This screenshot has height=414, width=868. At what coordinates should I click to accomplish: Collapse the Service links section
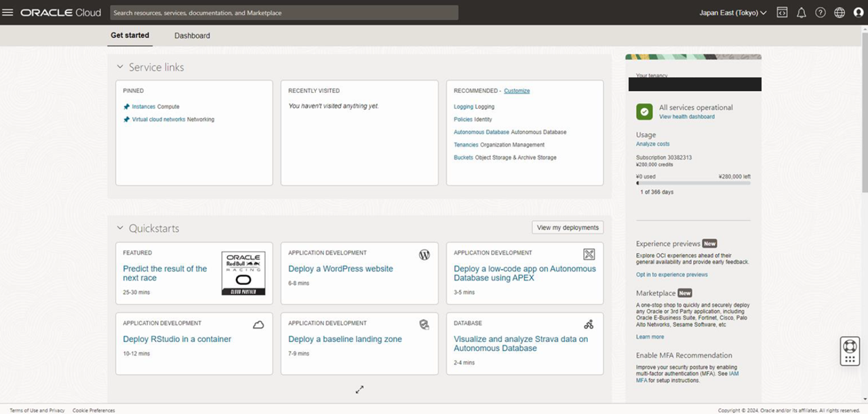pyautogui.click(x=120, y=67)
